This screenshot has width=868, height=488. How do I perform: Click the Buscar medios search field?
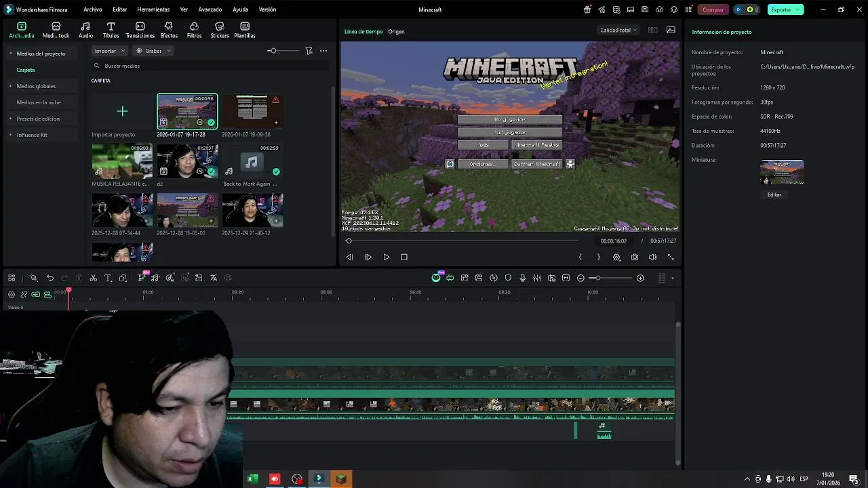click(x=210, y=66)
